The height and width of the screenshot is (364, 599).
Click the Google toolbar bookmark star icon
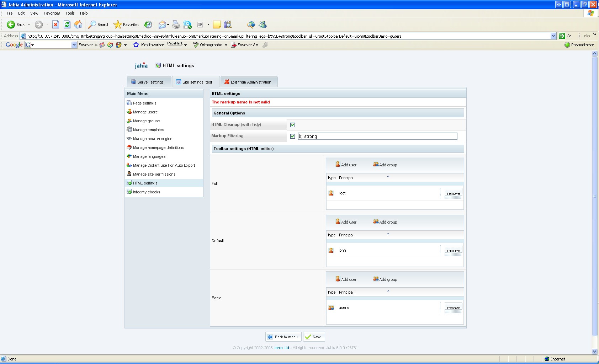pos(136,45)
